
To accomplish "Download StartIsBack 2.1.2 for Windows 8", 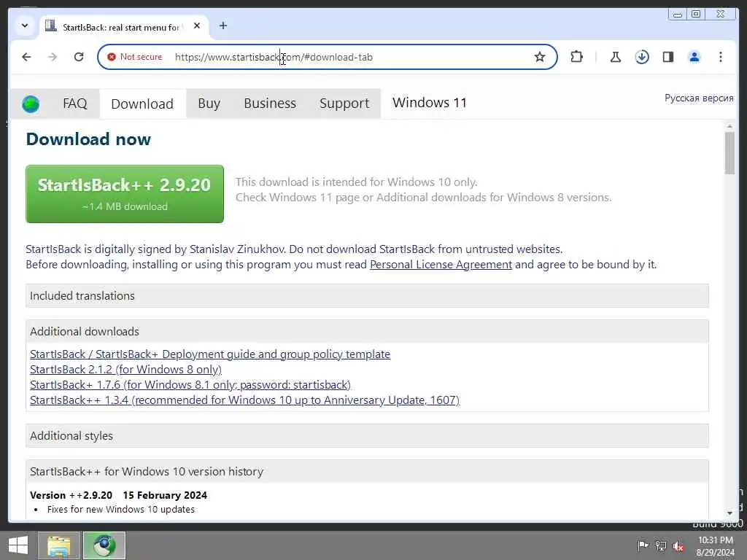I will click(125, 370).
